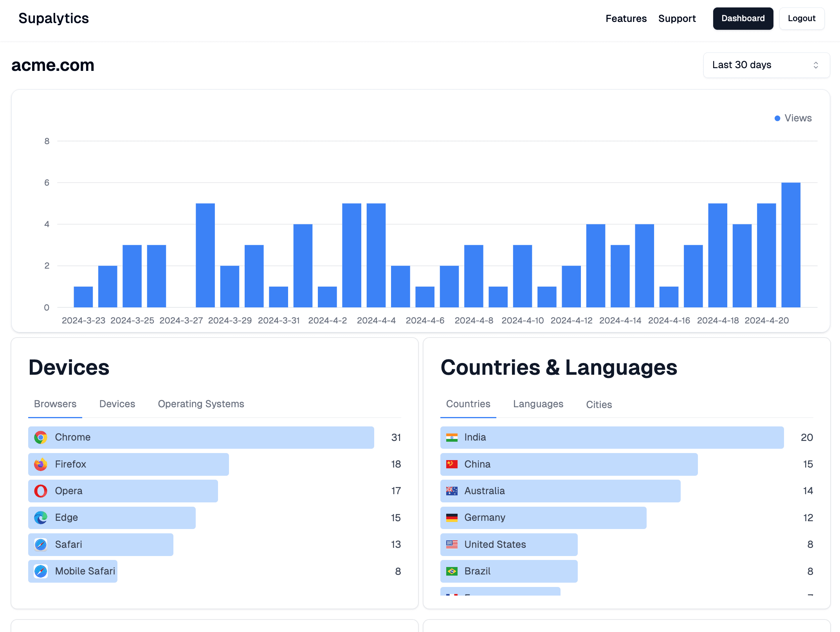The height and width of the screenshot is (632, 840).
Task: Click the China flag icon
Action: 452,464
